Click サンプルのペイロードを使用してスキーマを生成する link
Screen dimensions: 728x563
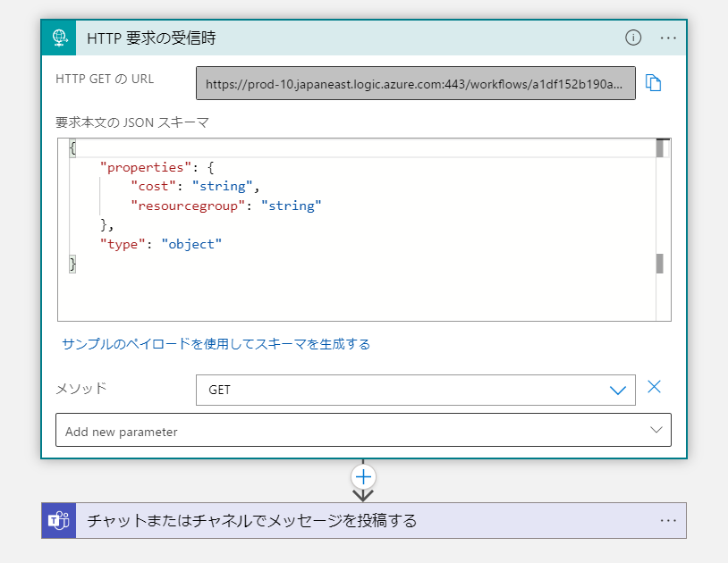tap(216, 344)
